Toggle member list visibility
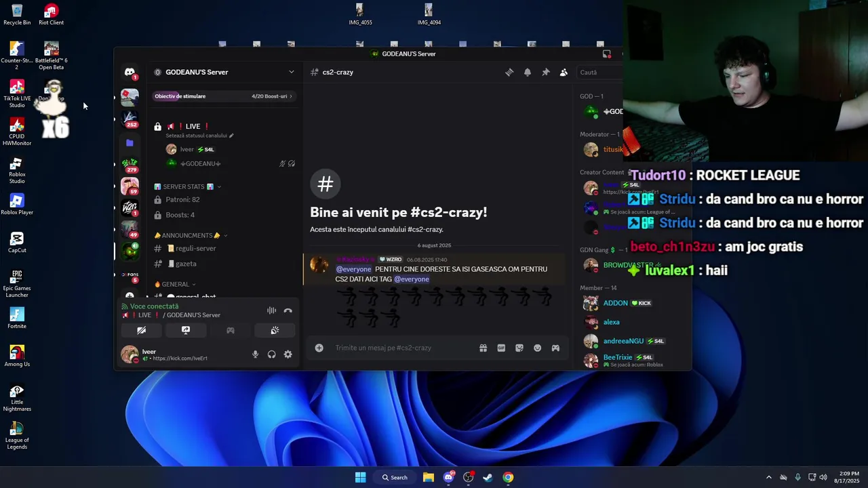The image size is (868, 488). (564, 73)
